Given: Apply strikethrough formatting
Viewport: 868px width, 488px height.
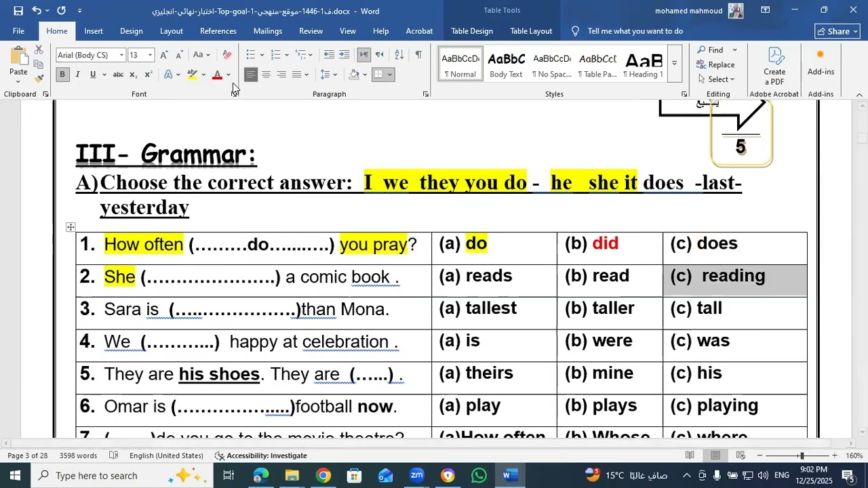Looking at the screenshot, I should coord(118,75).
